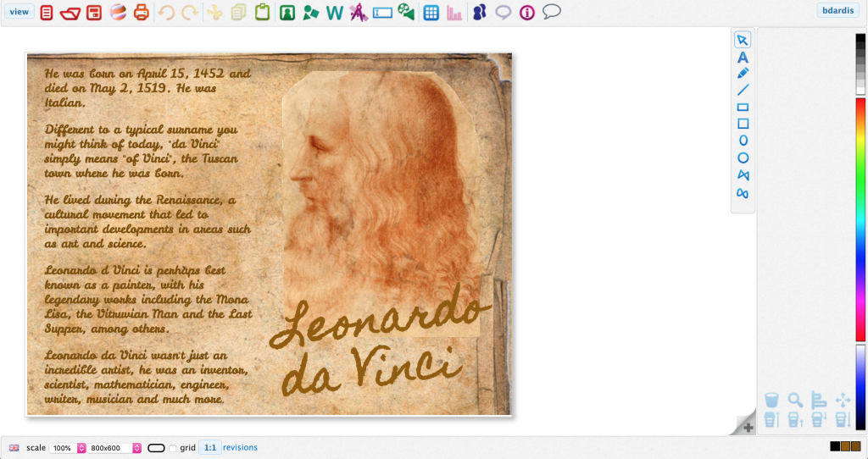Add a new page with plus corner
This screenshot has height=459, width=868.
click(748, 428)
